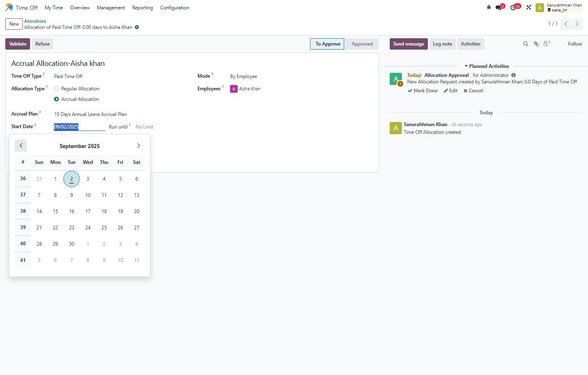This screenshot has height=375, width=588.
Task: Open the Configuration menu
Action: pyautogui.click(x=175, y=8)
